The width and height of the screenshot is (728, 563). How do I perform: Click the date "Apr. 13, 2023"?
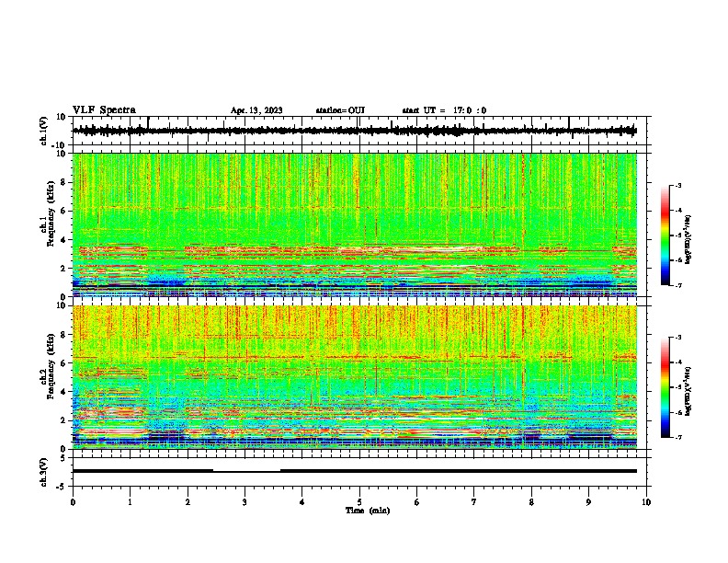[256, 110]
